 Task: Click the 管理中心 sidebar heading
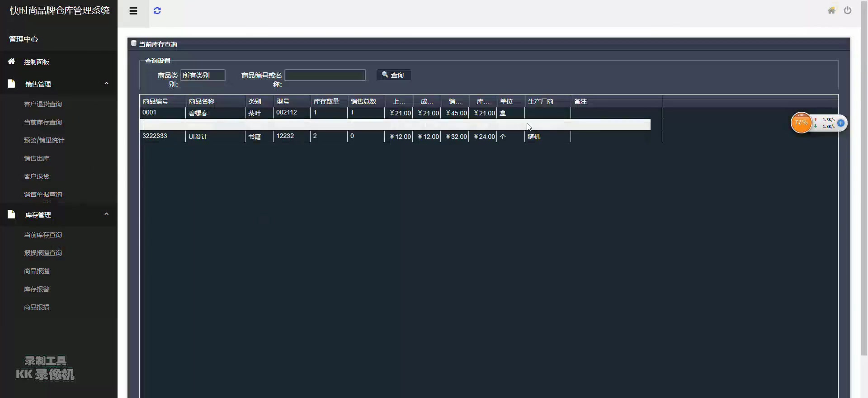coord(24,39)
